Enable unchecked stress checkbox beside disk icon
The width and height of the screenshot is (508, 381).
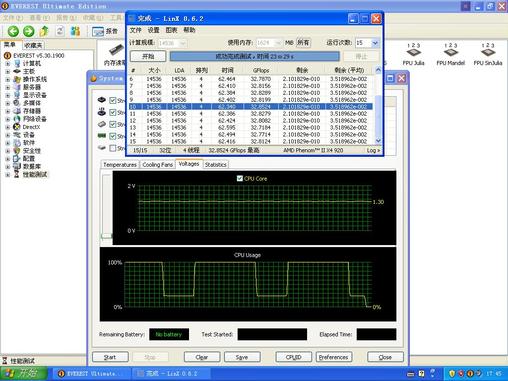(x=113, y=148)
